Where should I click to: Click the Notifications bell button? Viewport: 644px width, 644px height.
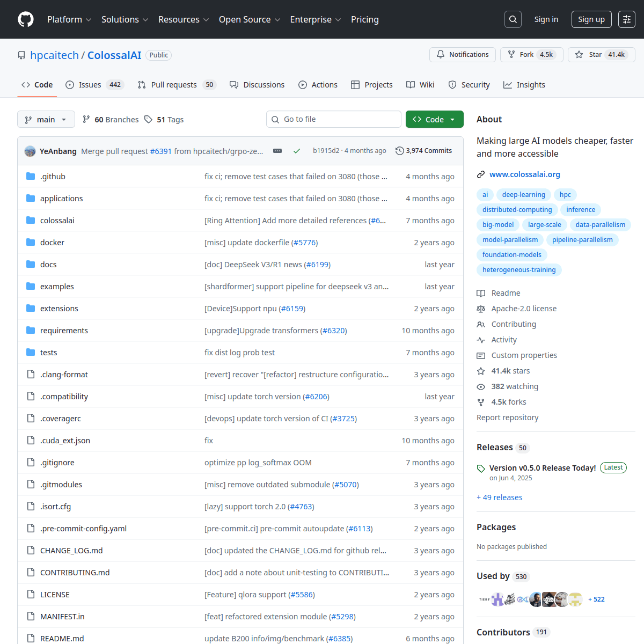pyautogui.click(x=463, y=55)
